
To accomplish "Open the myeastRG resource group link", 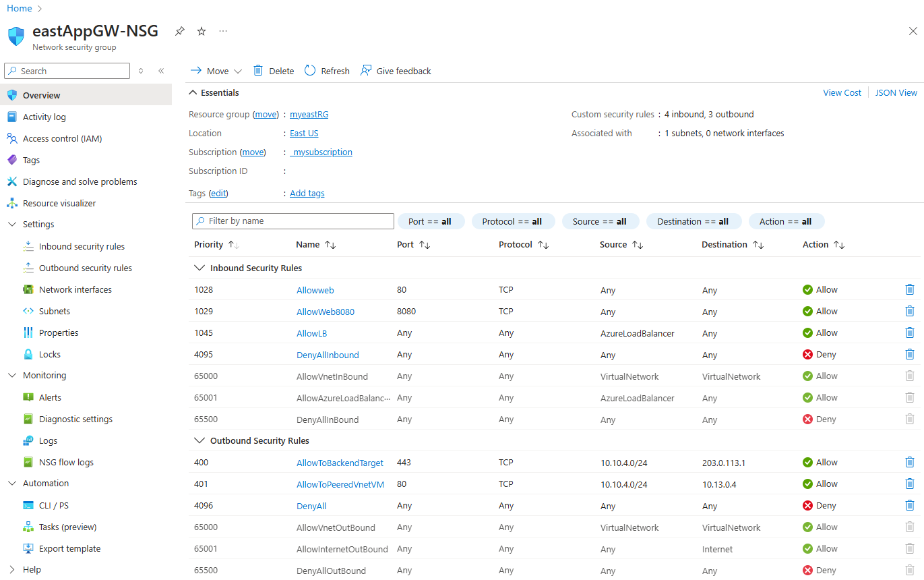I will 309,115.
